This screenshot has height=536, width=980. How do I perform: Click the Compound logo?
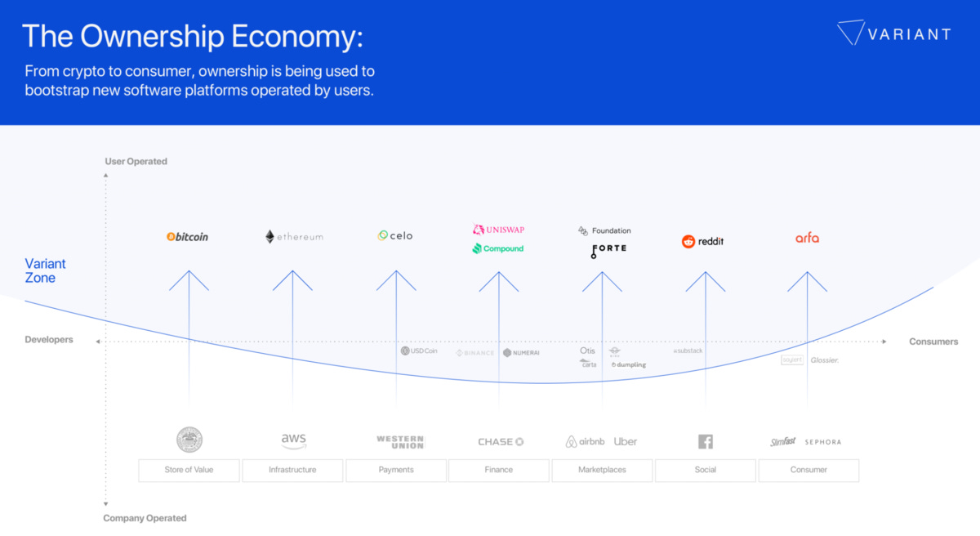pyautogui.click(x=498, y=248)
